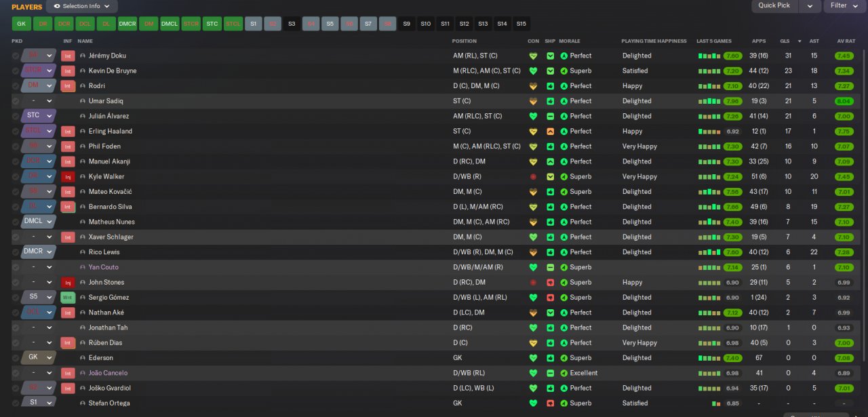868x417 pixels.
Task: Tick the selection checkbox for Julián Álvarez
Action: pos(16,116)
